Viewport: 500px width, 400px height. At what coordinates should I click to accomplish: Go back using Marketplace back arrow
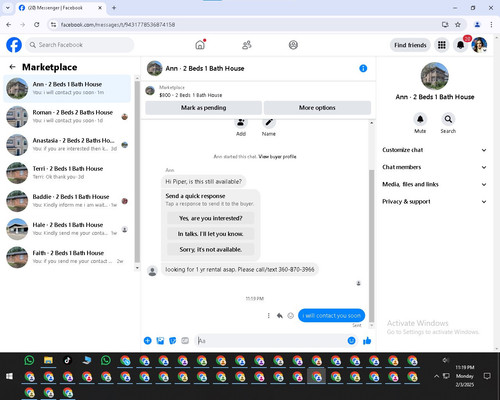12,67
